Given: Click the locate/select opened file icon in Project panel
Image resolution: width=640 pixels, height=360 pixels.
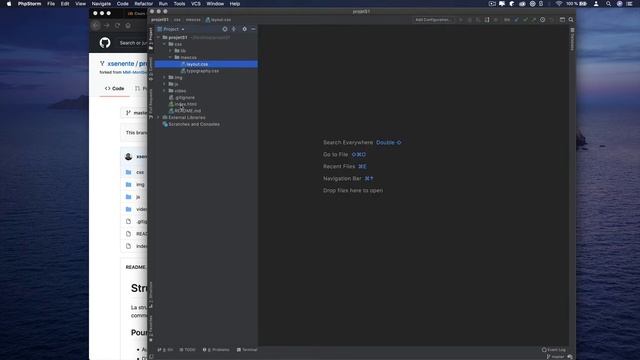Looking at the screenshot, I should [x=225, y=29].
